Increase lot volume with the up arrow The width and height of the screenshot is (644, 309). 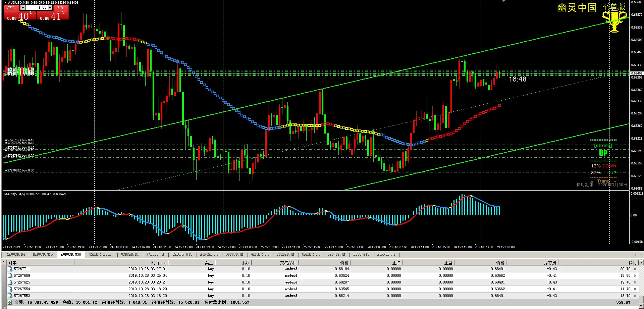tap(50, 8)
